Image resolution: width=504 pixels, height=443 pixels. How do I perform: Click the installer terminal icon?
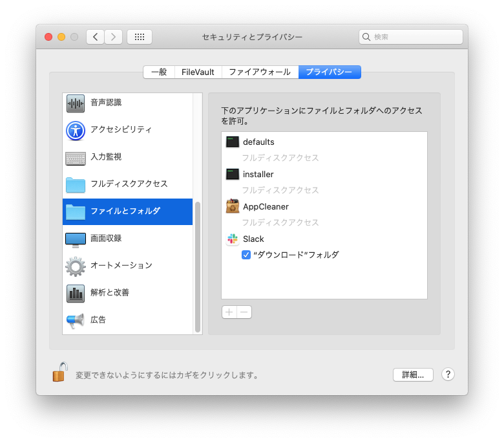click(x=233, y=174)
